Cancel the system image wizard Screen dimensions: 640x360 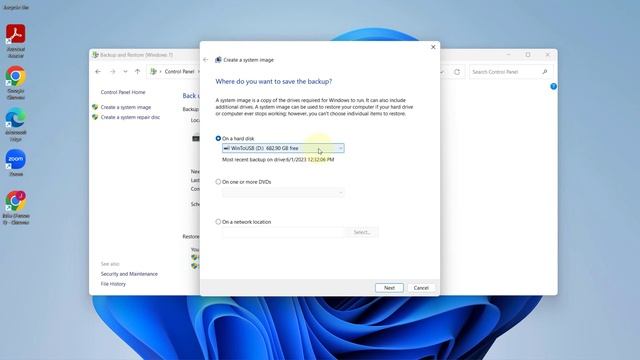click(421, 288)
